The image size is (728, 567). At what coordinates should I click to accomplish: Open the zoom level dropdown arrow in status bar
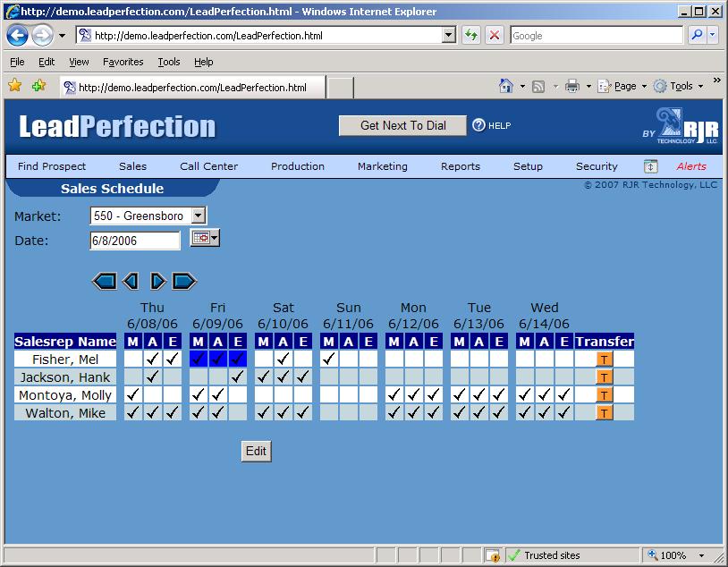[701, 555]
